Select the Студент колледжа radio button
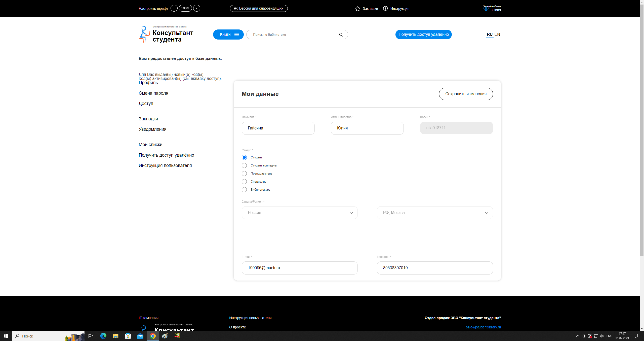Viewport: 644px width, 341px height. (244, 165)
